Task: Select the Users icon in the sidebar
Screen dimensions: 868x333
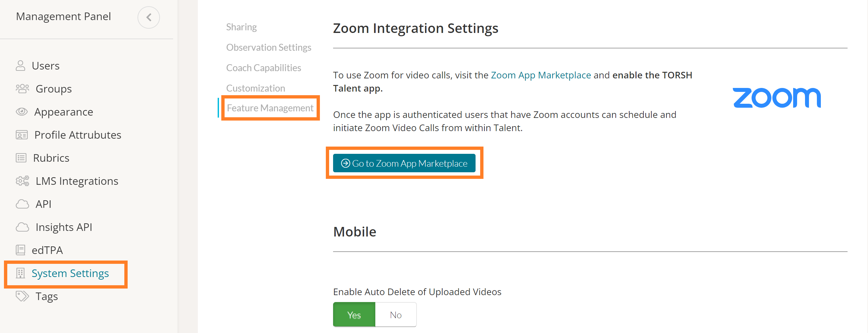Action: [x=21, y=65]
